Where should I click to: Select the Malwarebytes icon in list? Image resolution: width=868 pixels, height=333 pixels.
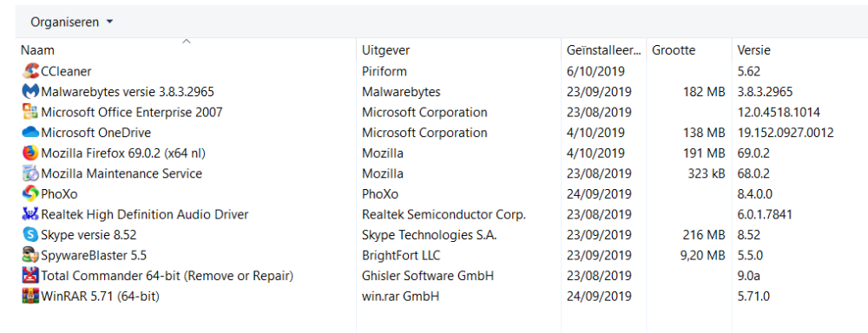[30, 92]
